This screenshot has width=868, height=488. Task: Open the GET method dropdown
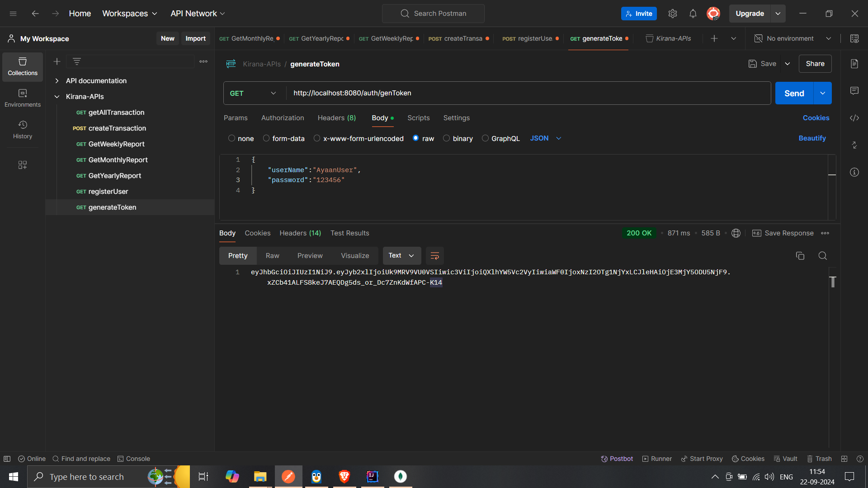(255, 93)
